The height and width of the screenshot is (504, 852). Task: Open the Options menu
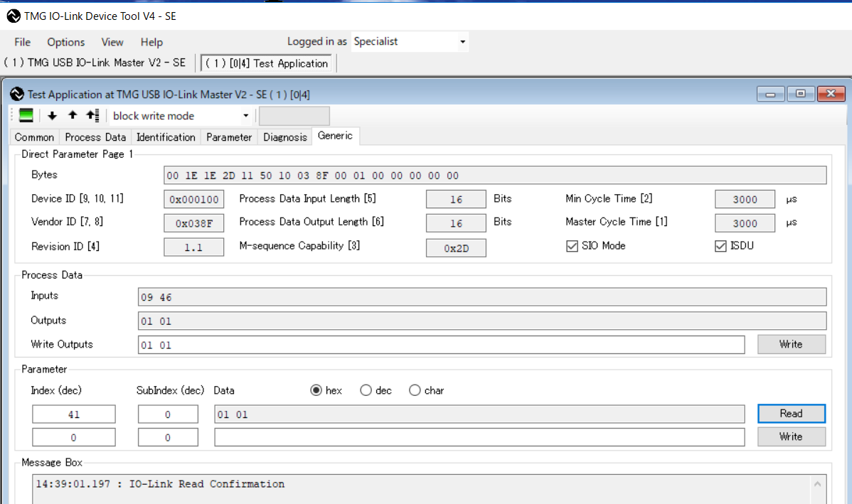(x=65, y=42)
